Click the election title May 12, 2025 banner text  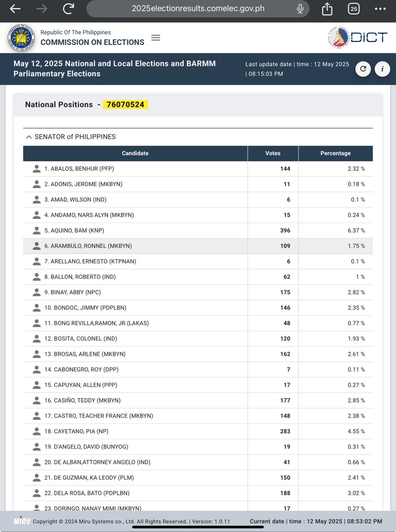(x=115, y=69)
